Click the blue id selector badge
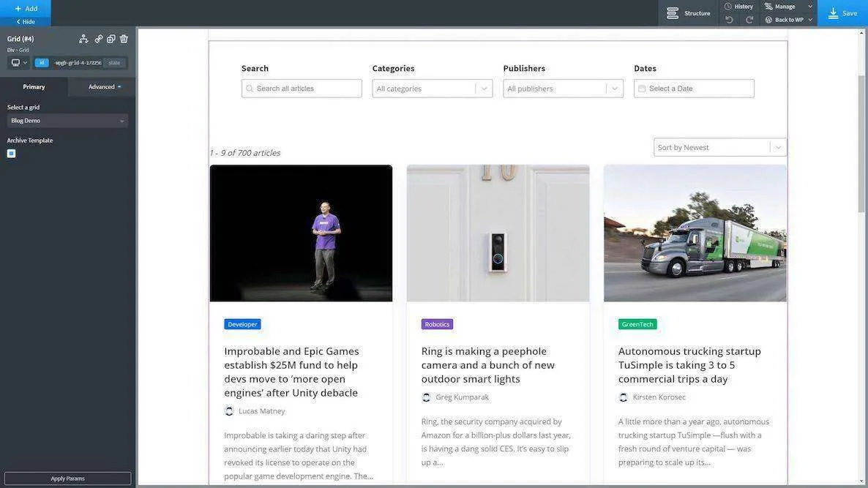This screenshot has height=488, width=868. [42, 62]
